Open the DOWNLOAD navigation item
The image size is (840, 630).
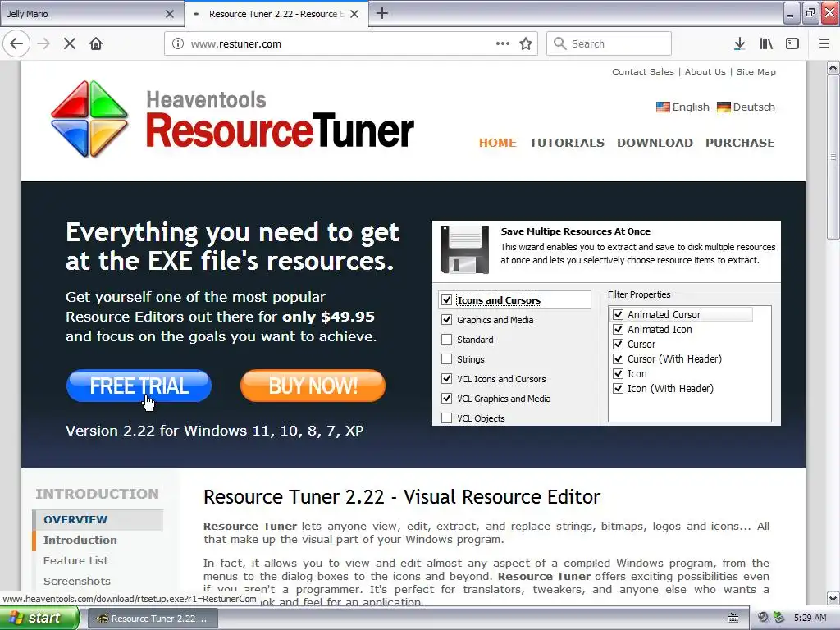pos(655,143)
